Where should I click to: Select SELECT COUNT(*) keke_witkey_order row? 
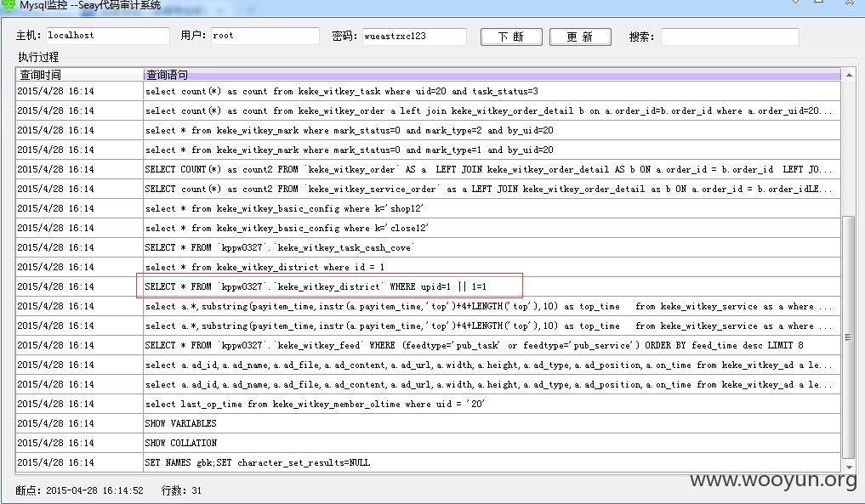click(428, 169)
